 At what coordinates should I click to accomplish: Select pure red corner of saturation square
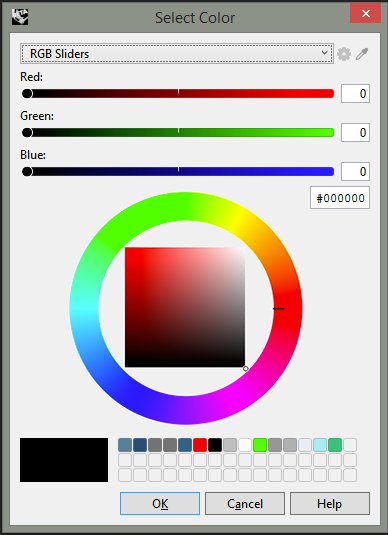127,249
